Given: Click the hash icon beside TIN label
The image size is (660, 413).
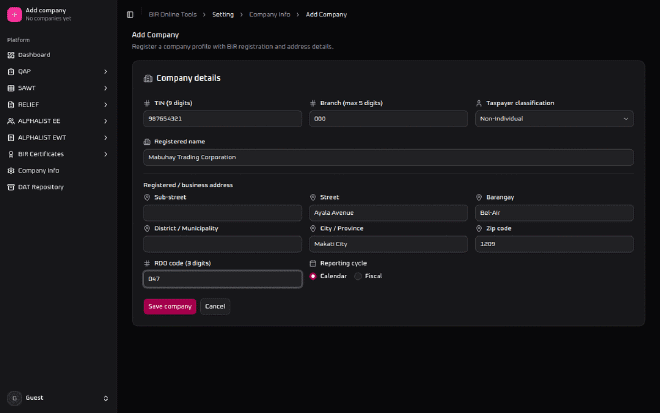Looking at the screenshot, I should tap(147, 103).
